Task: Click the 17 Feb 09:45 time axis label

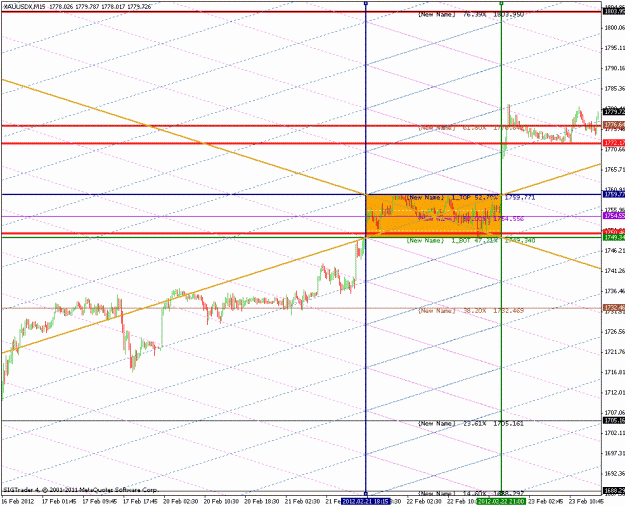Action: coord(100,501)
